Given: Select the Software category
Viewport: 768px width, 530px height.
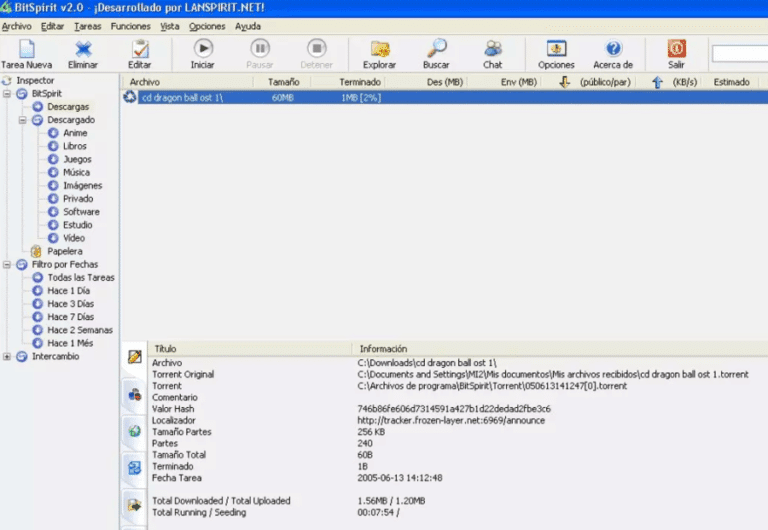Looking at the screenshot, I should coord(81,212).
